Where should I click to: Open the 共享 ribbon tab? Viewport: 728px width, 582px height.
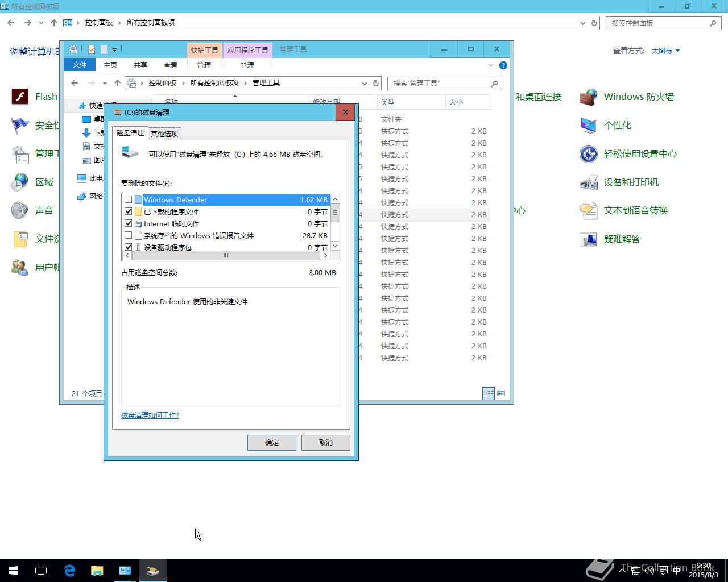pos(140,65)
